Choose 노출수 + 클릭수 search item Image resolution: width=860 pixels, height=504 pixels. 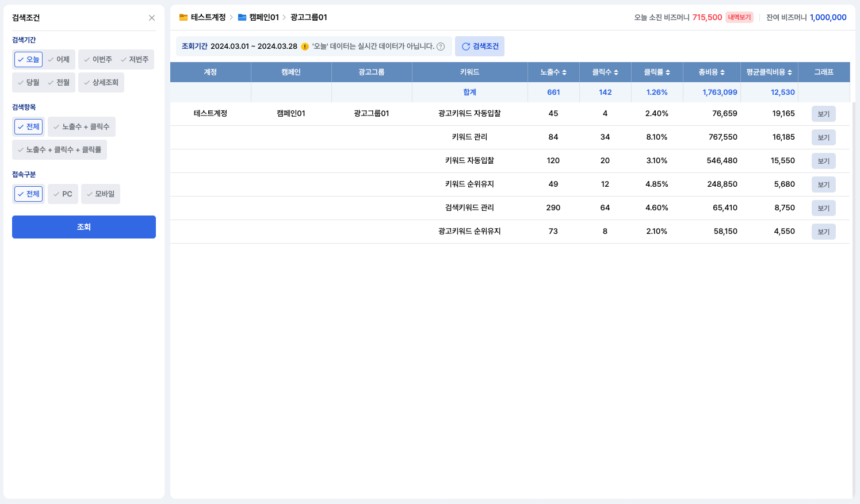tap(82, 126)
